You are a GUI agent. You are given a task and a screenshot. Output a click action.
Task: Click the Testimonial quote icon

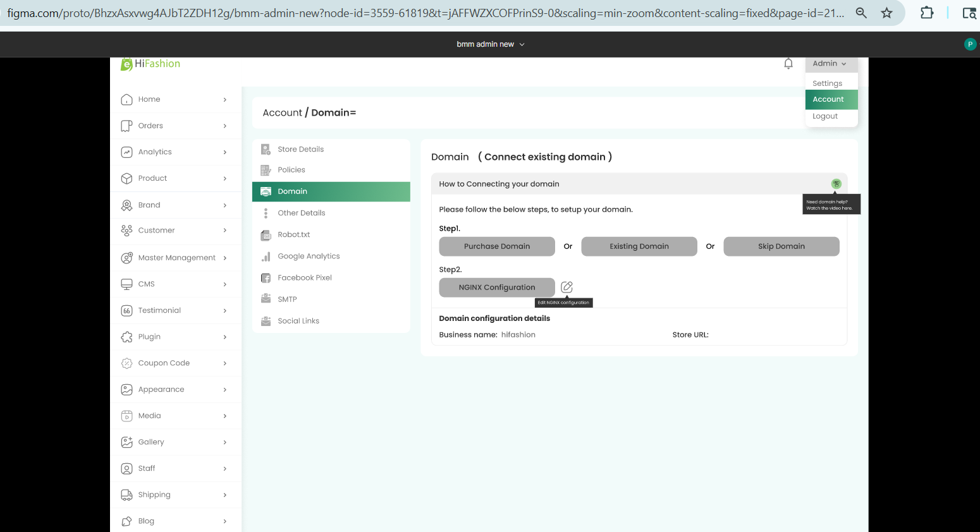click(x=126, y=310)
